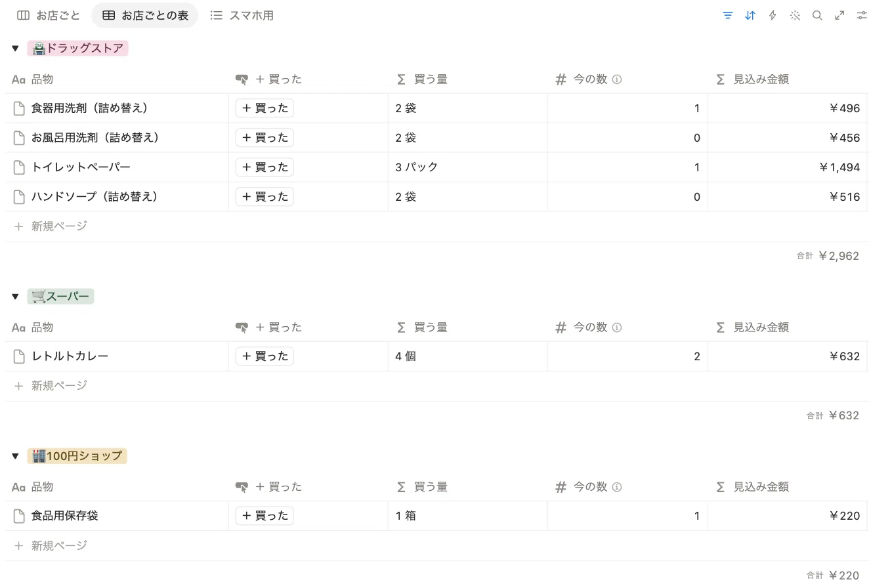
Task: Click 買った button for レトルトカレー
Action: (265, 356)
